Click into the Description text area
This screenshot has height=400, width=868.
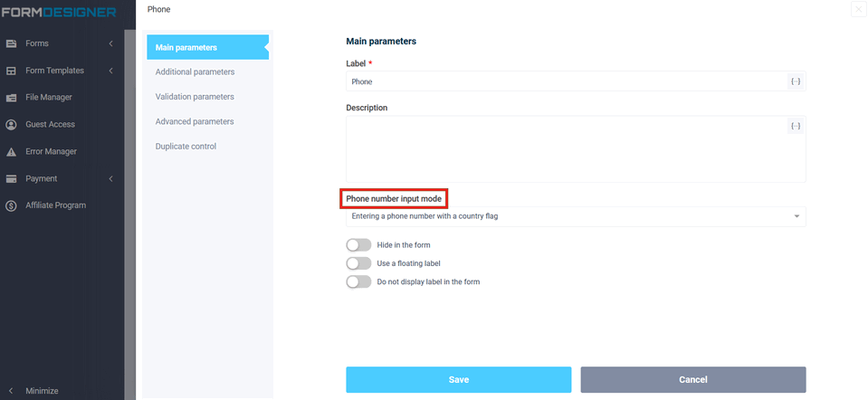[561, 152]
